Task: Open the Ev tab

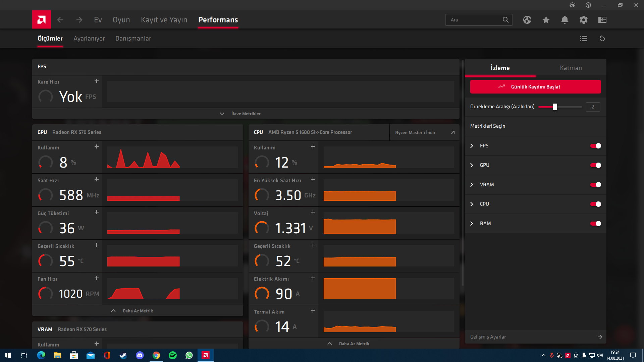Action: (98, 20)
